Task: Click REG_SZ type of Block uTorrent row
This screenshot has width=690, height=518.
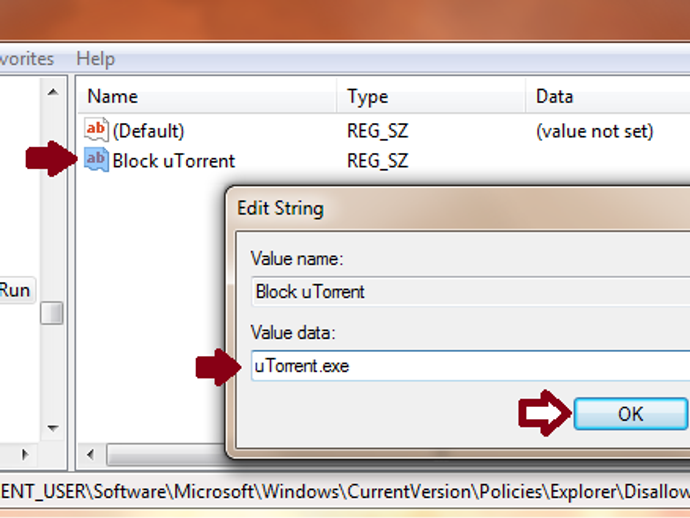Action: (x=378, y=161)
